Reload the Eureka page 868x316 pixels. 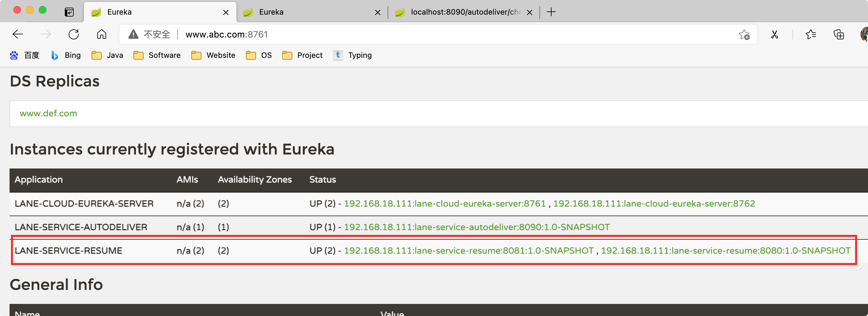click(x=73, y=34)
